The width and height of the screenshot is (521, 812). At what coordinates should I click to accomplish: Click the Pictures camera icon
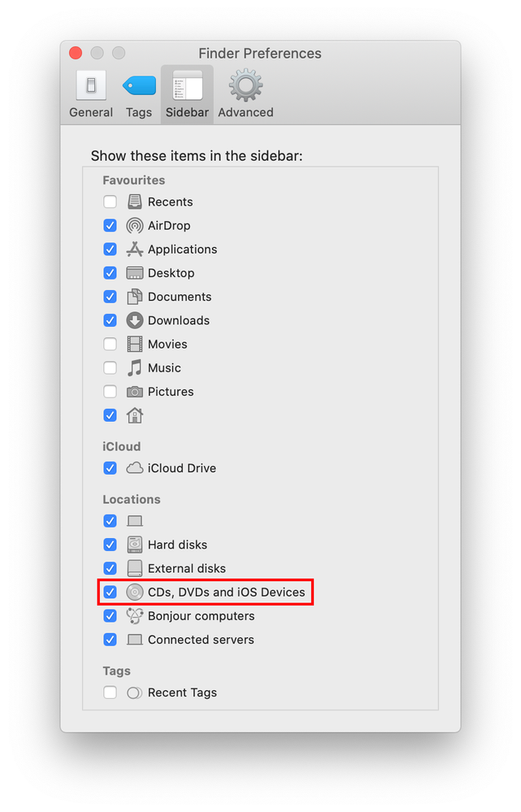tap(135, 392)
